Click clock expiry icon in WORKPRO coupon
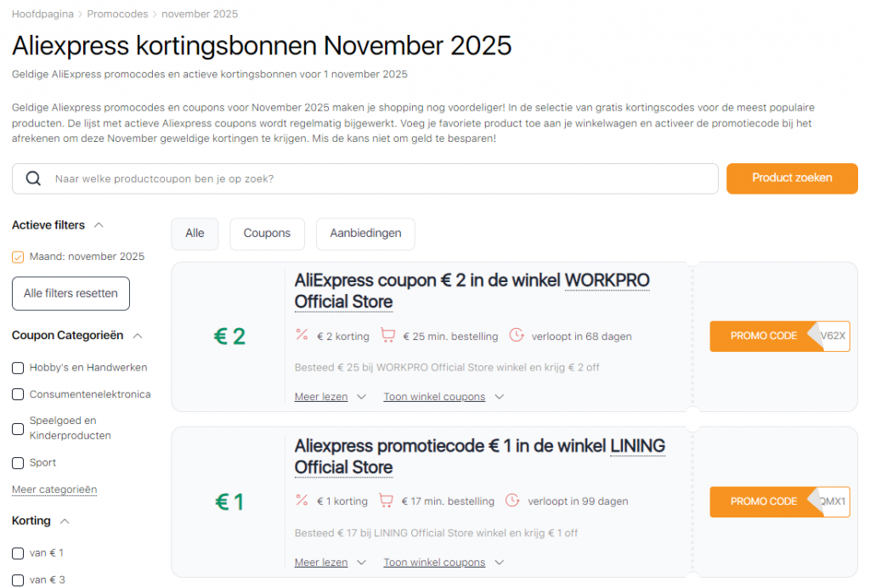Image resolution: width=870 pixels, height=588 pixels. click(x=517, y=336)
